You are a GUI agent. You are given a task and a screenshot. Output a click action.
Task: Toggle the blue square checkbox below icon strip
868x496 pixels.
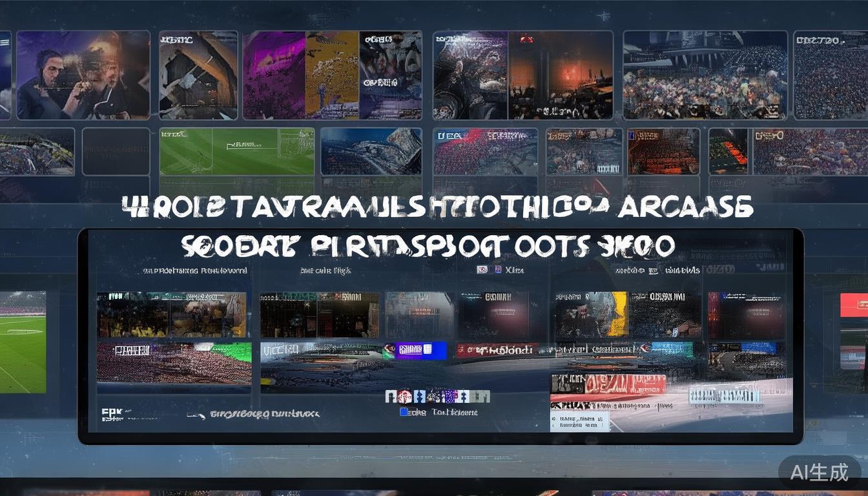click(404, 412)
